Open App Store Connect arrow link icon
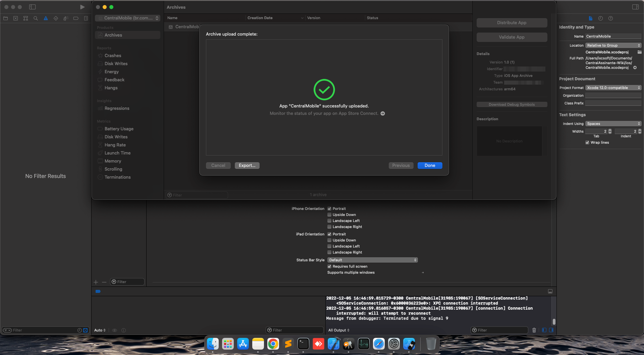This screenshot has width=644, height=355. (383, 114)
